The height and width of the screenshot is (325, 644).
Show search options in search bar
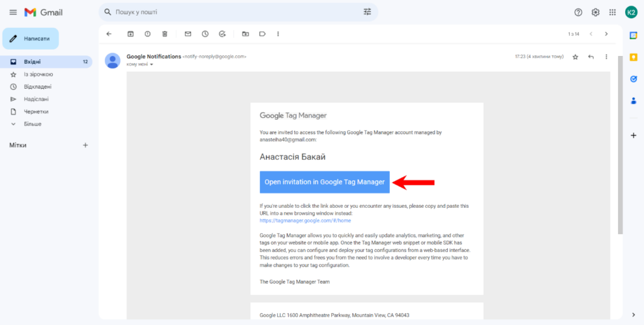(367, 12)
